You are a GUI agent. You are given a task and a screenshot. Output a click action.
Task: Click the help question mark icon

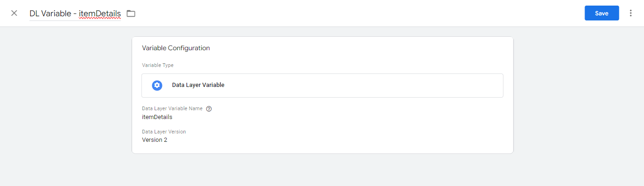tap(209, 109)
